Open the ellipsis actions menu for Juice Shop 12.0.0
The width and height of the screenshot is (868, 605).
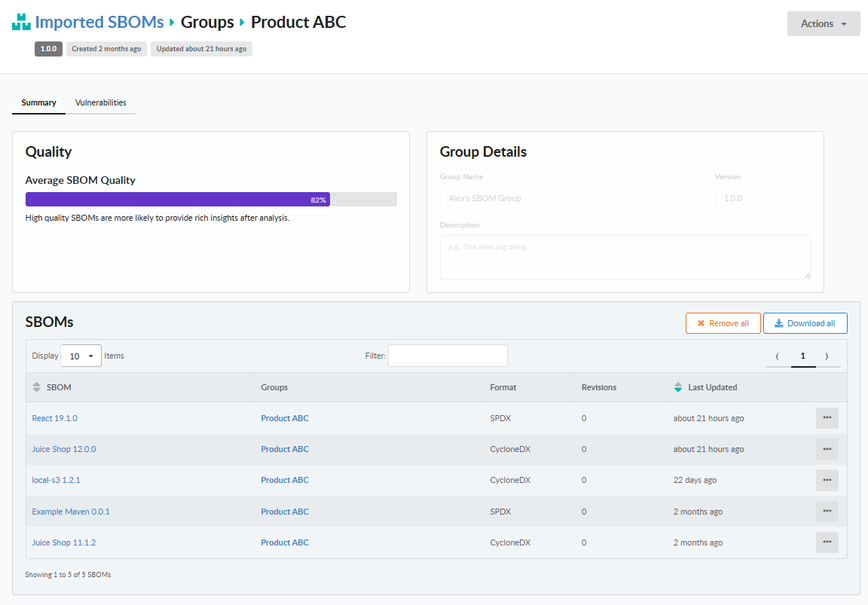827,448
